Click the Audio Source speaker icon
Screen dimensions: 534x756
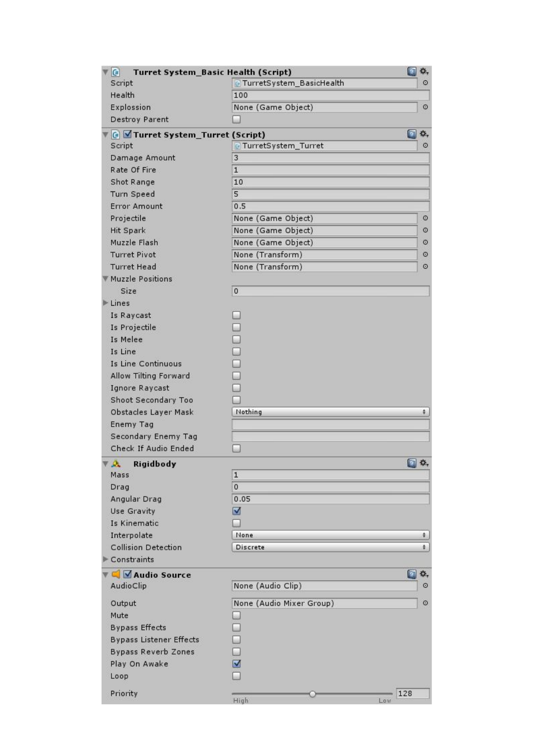point(116,574)
